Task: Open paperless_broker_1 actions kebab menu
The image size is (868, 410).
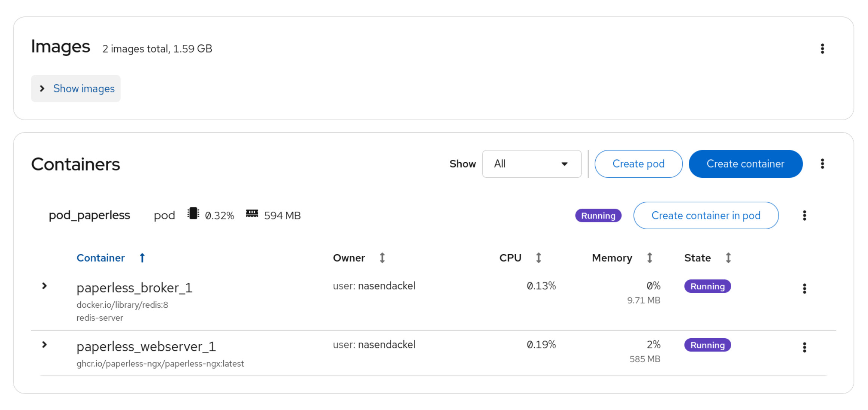Action: pos(804,288)
